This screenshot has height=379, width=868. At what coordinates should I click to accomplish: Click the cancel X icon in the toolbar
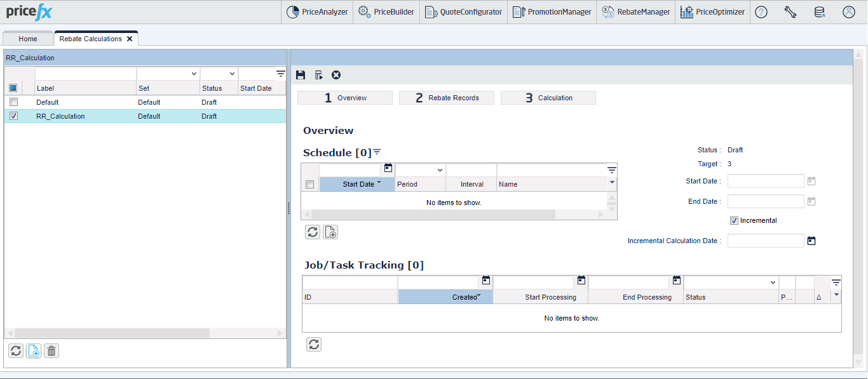[336, 75]
